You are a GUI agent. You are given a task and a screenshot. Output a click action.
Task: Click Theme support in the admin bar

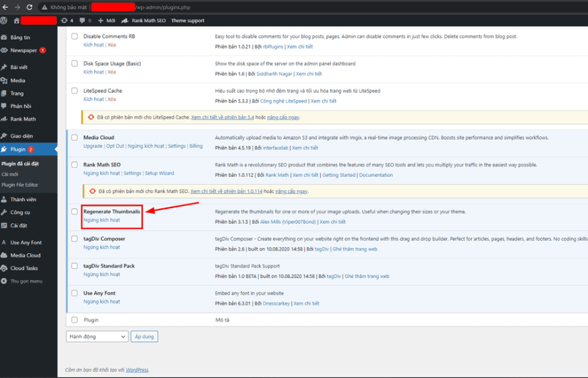coord(187,20)
